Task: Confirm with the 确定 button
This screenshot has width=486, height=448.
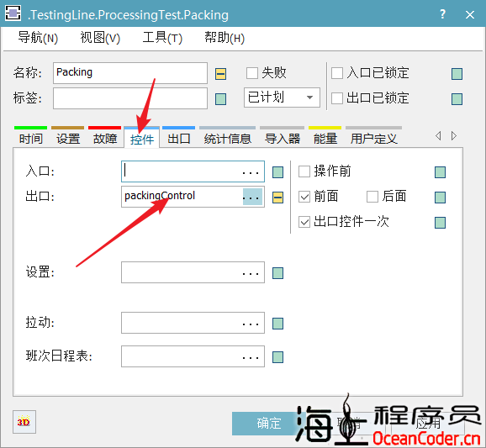Action: click(x=269, y=424)
